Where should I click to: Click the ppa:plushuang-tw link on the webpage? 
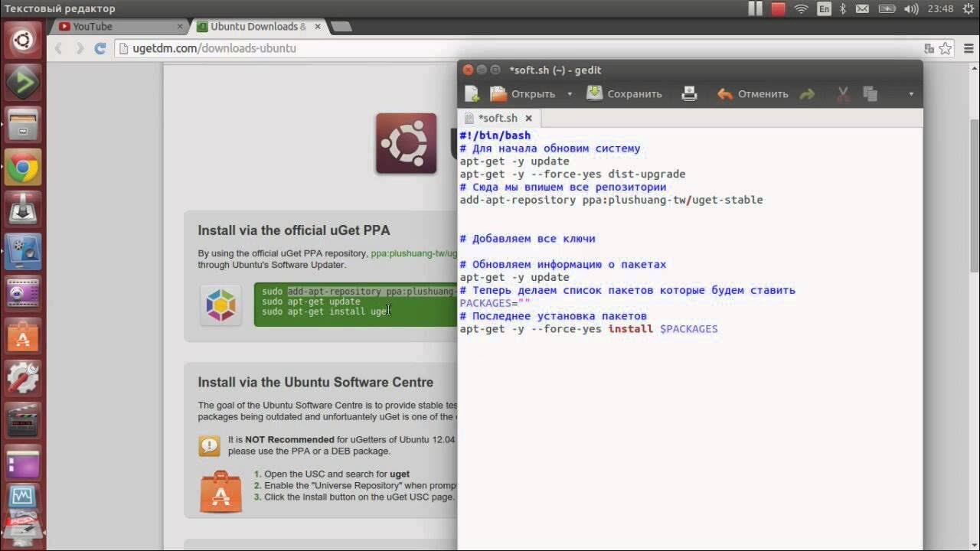pyautogui.click(x=413, y=253)
